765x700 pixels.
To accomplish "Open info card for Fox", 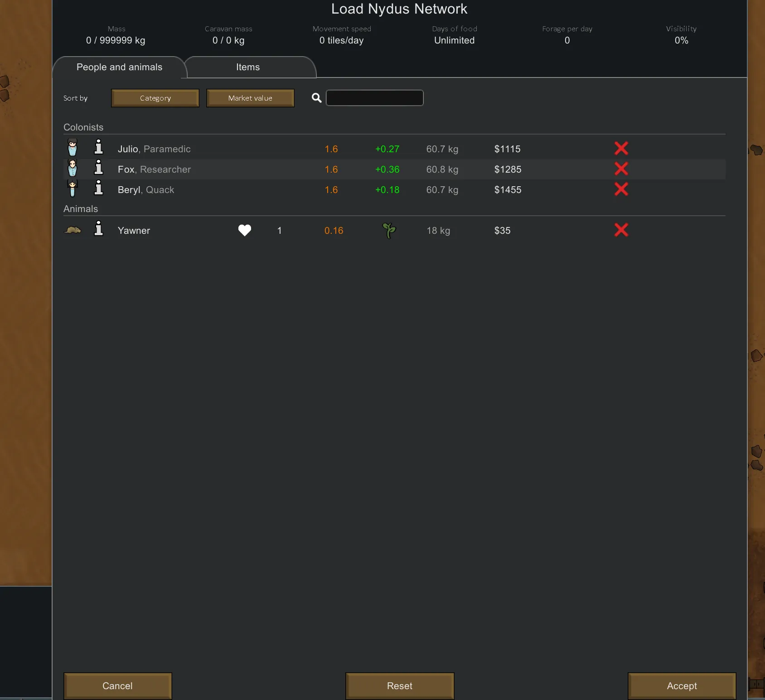I will click(98, 168).
